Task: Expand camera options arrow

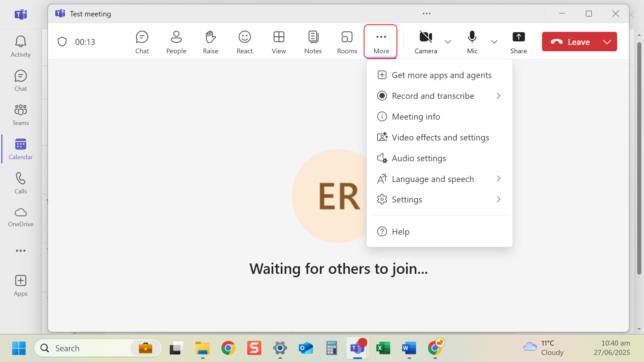Action: click(x=448, y=42)
